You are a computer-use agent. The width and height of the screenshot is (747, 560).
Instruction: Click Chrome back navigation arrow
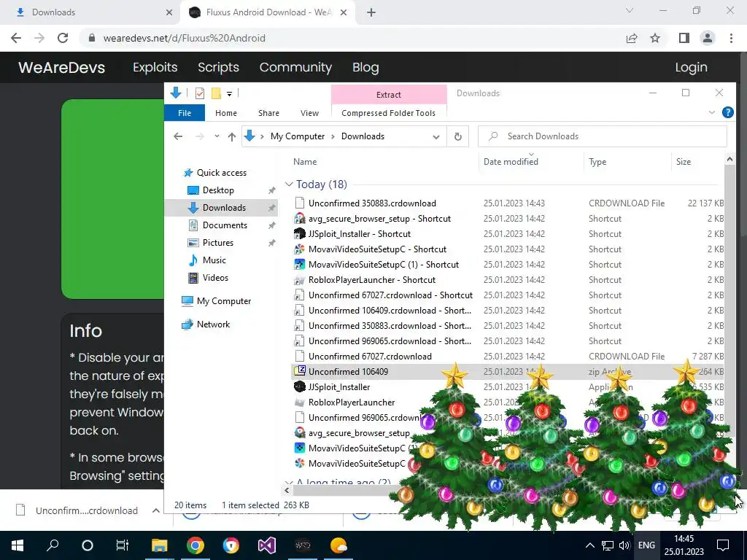click(x=16, y=38)
